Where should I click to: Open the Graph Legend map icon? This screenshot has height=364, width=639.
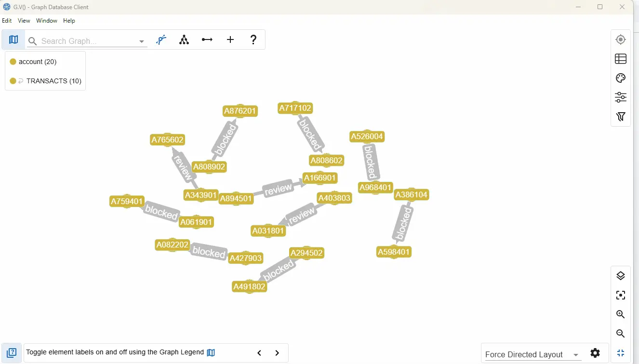coord(13,39)
